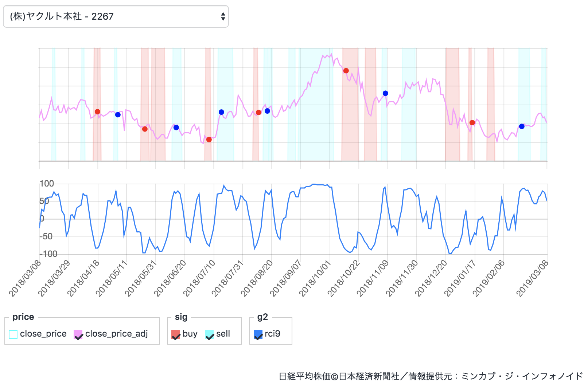584x392 pixels.
Task: Click the 2018/11/30 date axis label
Action: coord(402,279)
